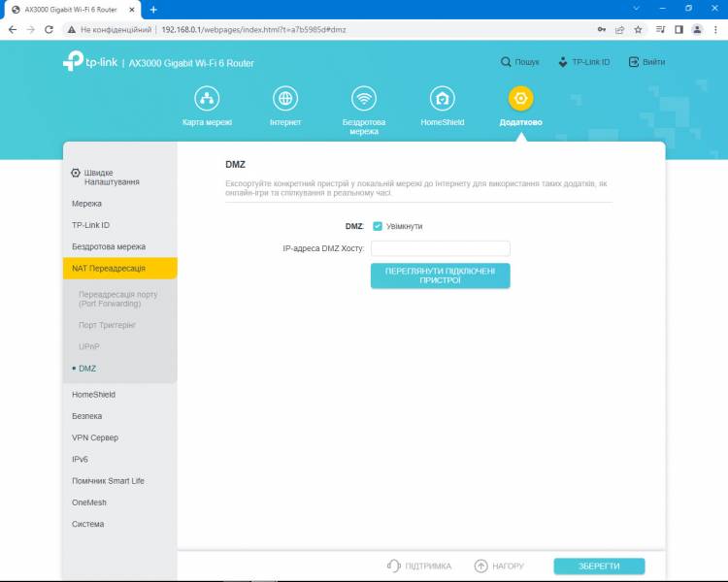Open a new browser tab
728x582 pixels.
tap(153, 10)
